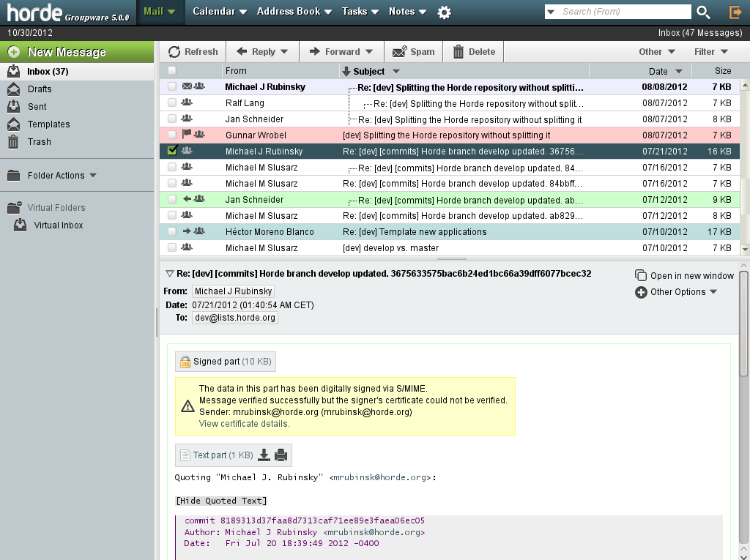Refresh the inbox message list

[x=193, y=52]
